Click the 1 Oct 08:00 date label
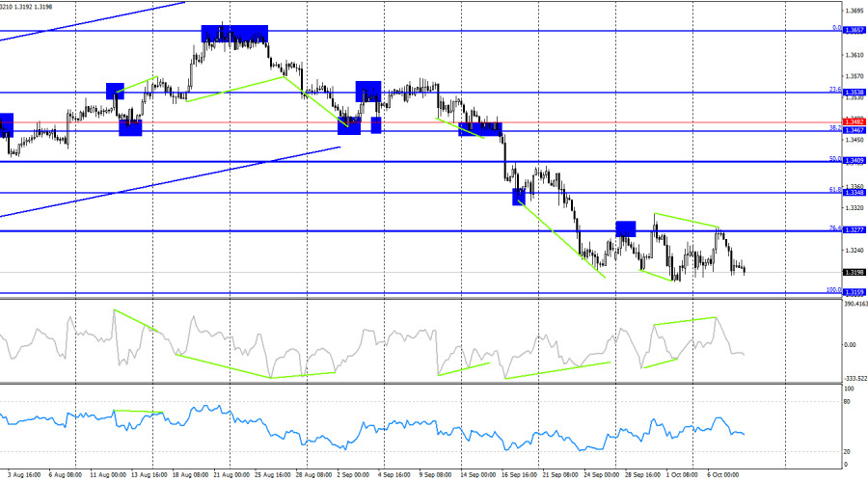 682,475
